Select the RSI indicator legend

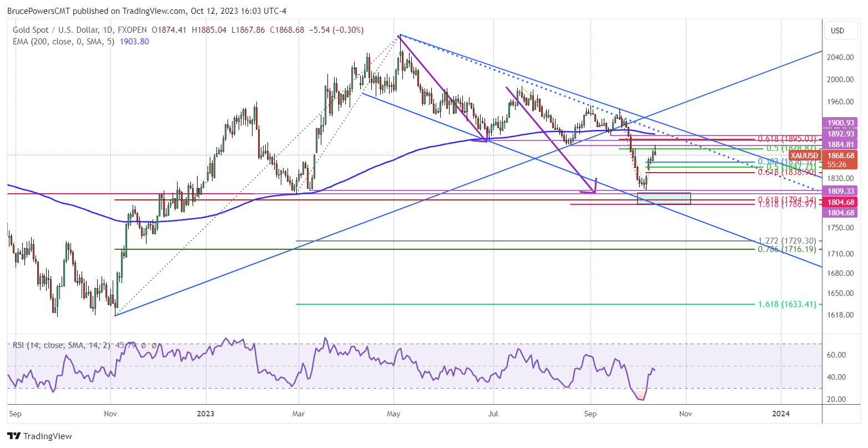click(61, 345)
